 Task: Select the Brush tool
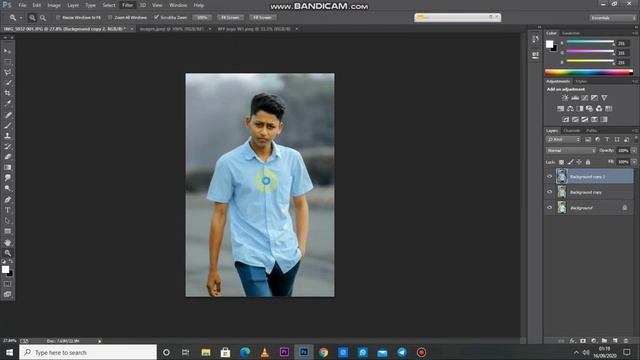(x=7, y=126)
